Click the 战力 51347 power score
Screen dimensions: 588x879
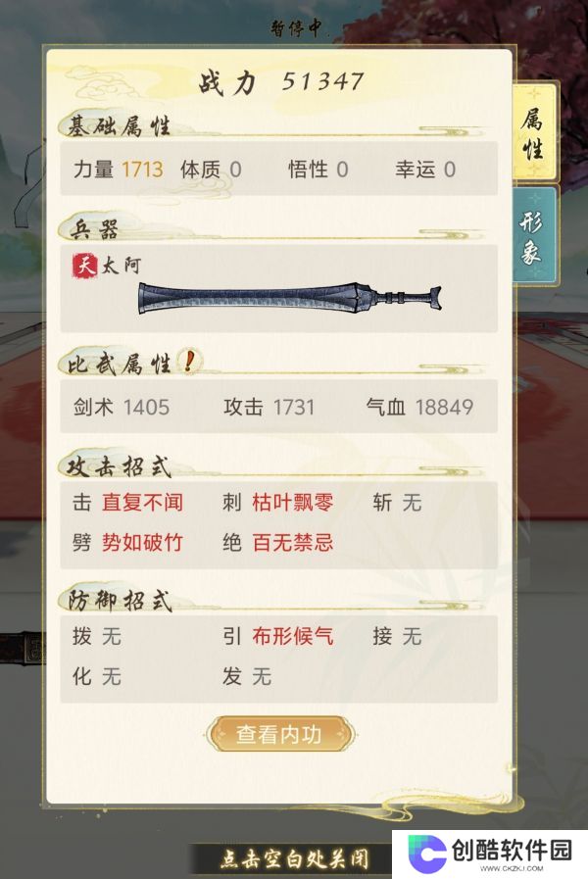(281, 82)
